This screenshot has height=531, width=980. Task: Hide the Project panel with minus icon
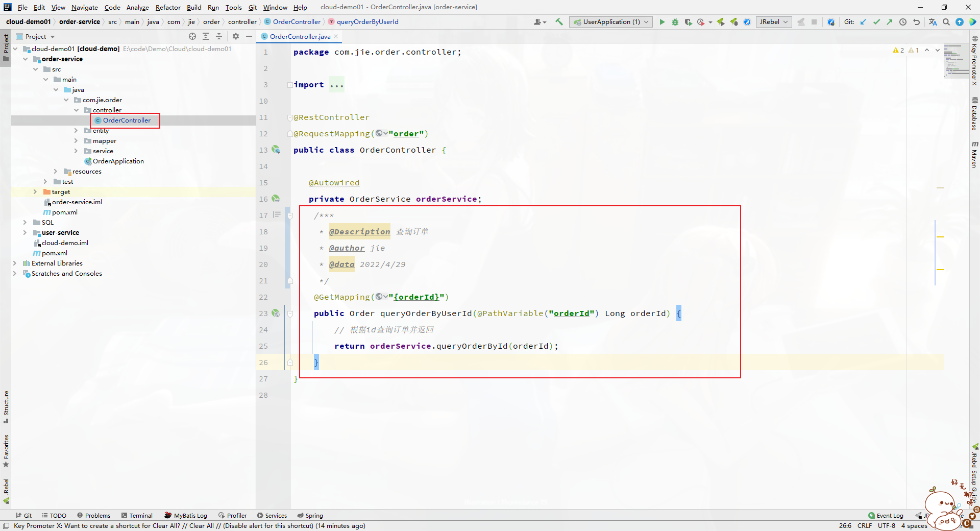click(x=249, y=36)
